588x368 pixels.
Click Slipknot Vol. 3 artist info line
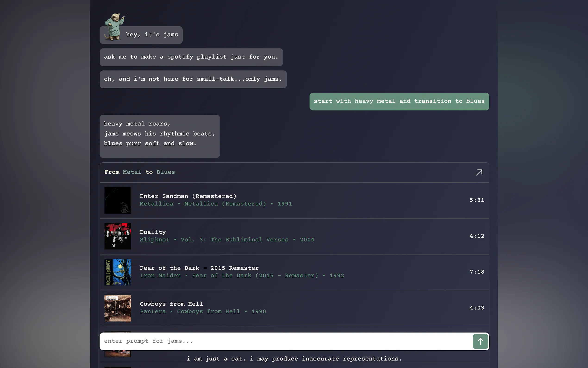tap(227, 240)
